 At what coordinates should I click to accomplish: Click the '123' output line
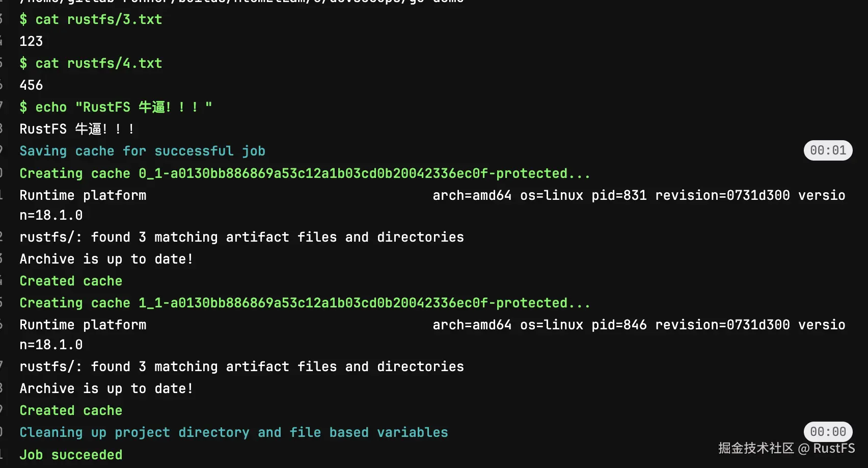click(x=31, y=42)
